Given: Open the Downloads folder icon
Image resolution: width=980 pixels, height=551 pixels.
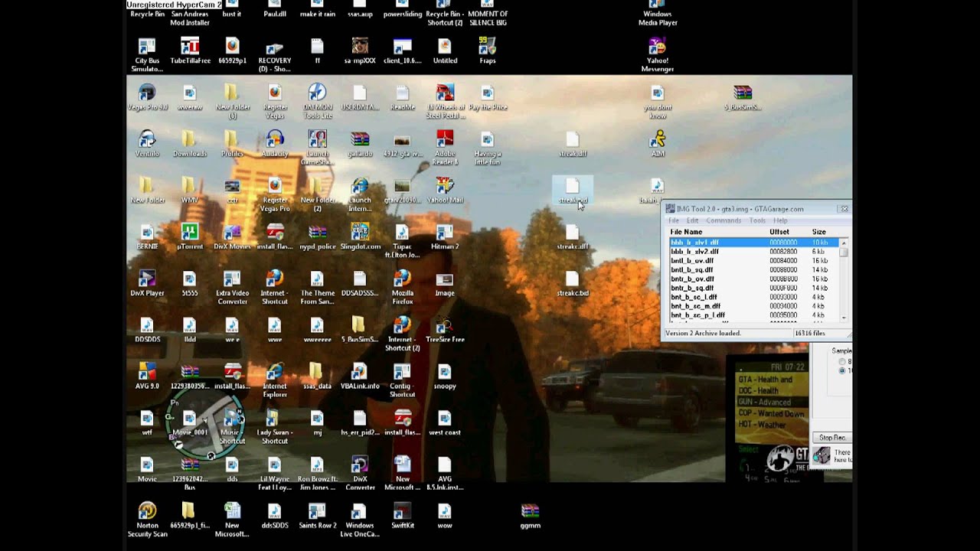Looking at the screenshot, I should [189, 144].
